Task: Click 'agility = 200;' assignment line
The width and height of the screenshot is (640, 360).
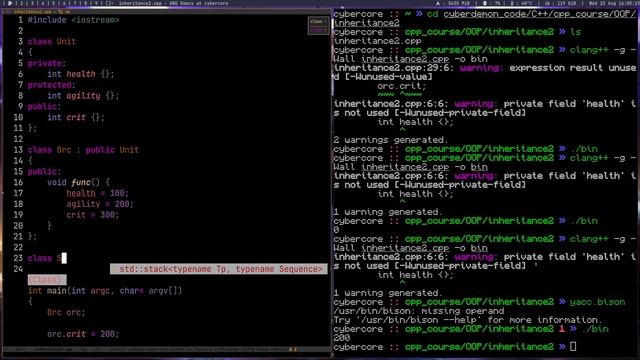Action: point(100,204)
